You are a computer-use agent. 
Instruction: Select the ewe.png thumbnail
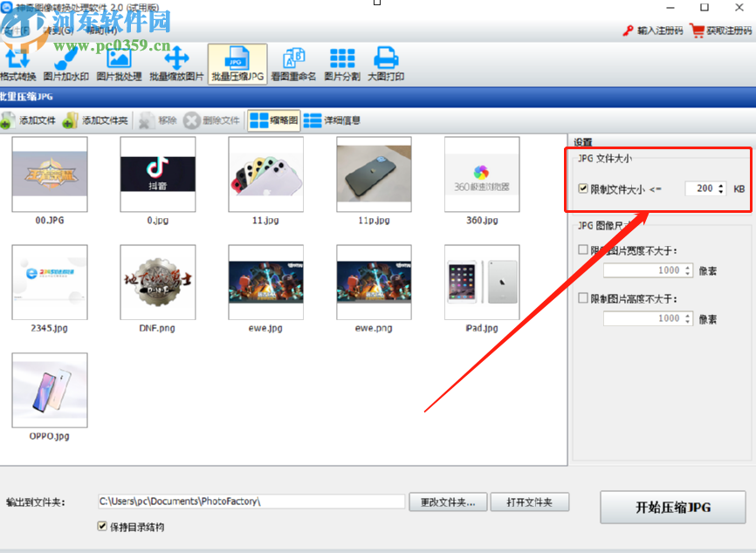[374, 282]
